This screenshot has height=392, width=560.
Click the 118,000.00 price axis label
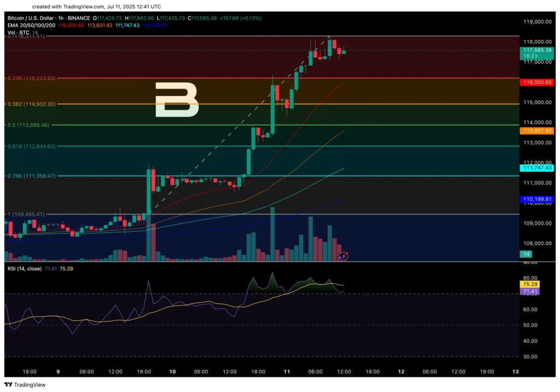pyautogui.click(x=538, y=42)
